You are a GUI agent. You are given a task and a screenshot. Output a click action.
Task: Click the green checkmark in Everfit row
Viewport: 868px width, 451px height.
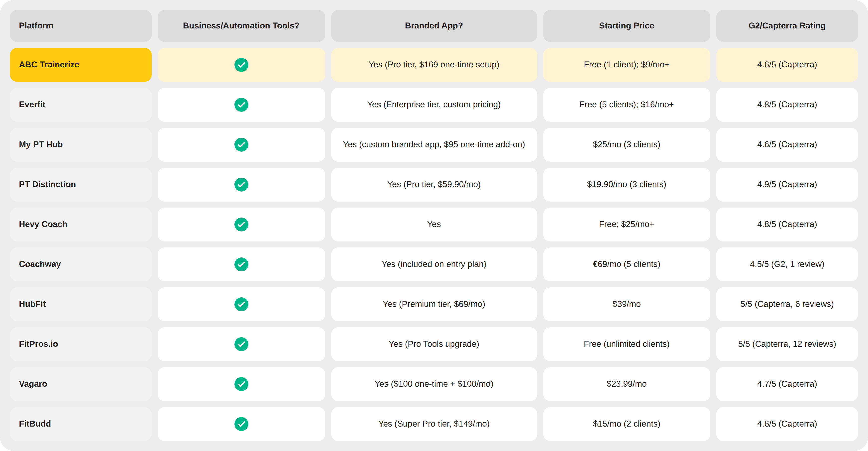coord(241,105)
